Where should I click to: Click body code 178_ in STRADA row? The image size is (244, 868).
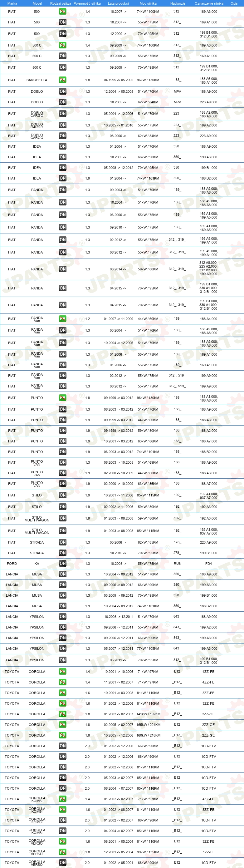[x=177, y=542]
